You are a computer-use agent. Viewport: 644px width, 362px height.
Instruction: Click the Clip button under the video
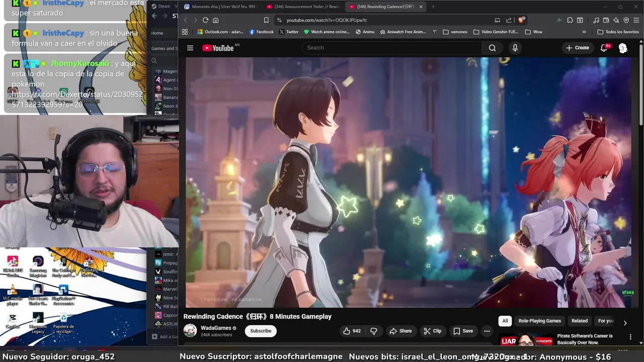(432, 331)
